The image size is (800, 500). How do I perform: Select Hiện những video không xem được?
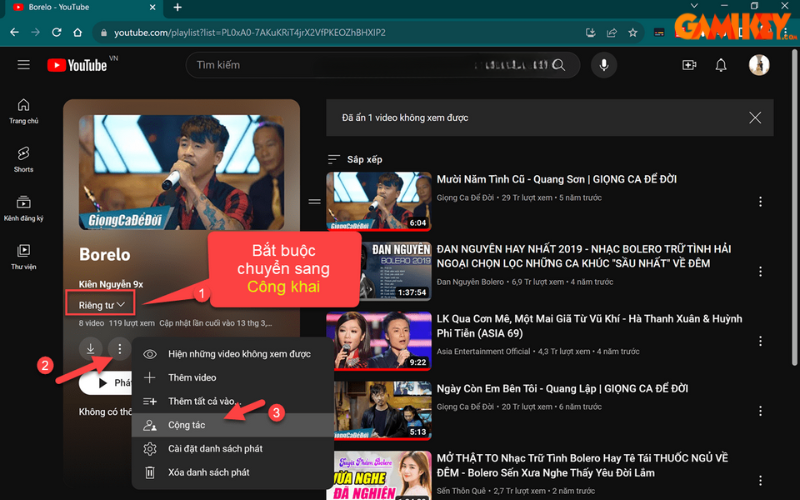click(x=233, y=354)
